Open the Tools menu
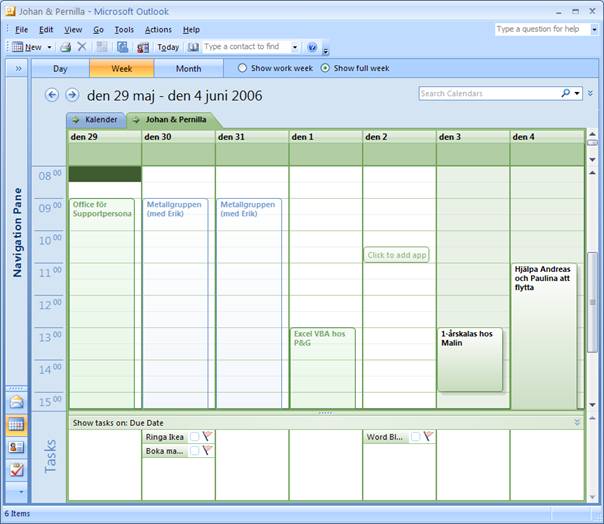The image size is (604, 524). point(124,30)
